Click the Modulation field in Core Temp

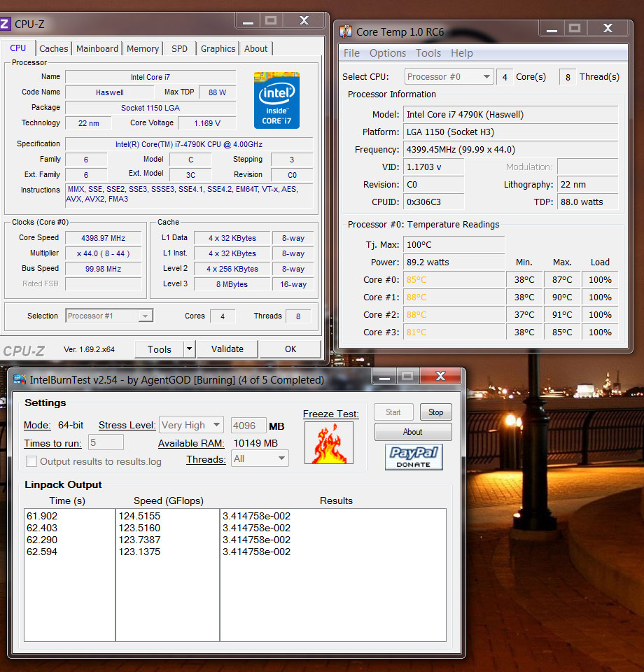click(587, 167)
